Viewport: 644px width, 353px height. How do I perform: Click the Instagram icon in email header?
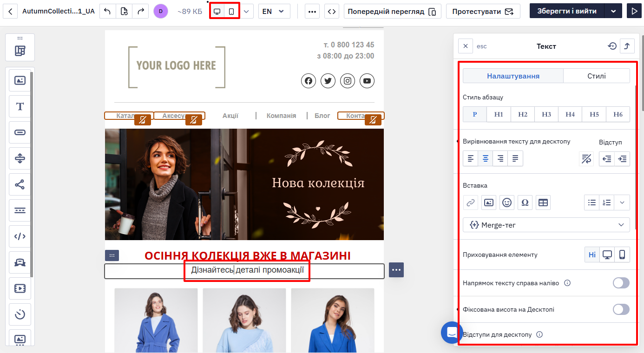[348, 81]
